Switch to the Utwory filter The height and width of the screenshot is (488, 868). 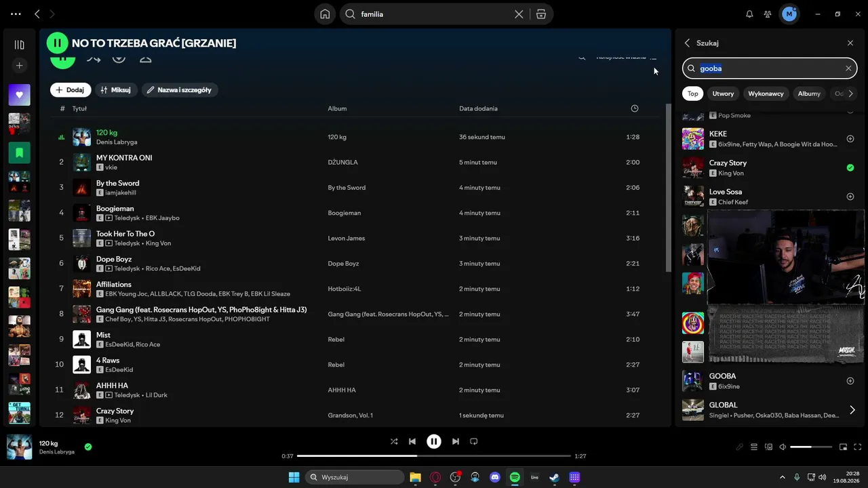(723, 94)
